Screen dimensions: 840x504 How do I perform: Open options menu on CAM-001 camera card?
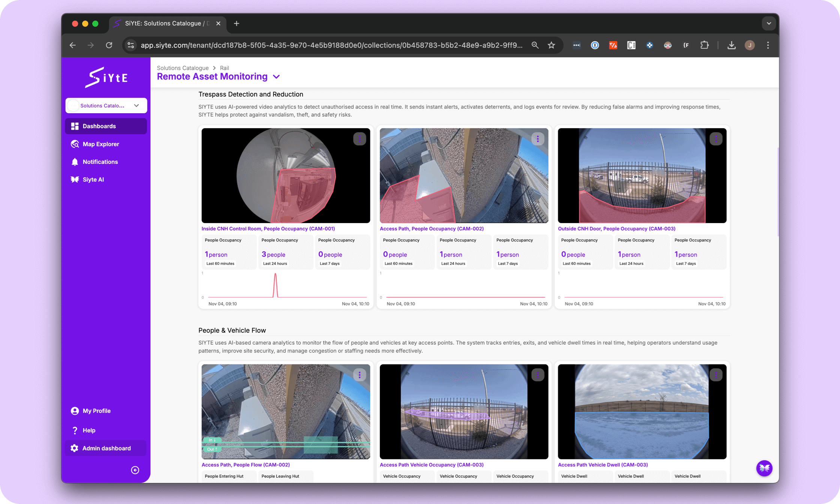pos(359,139)
